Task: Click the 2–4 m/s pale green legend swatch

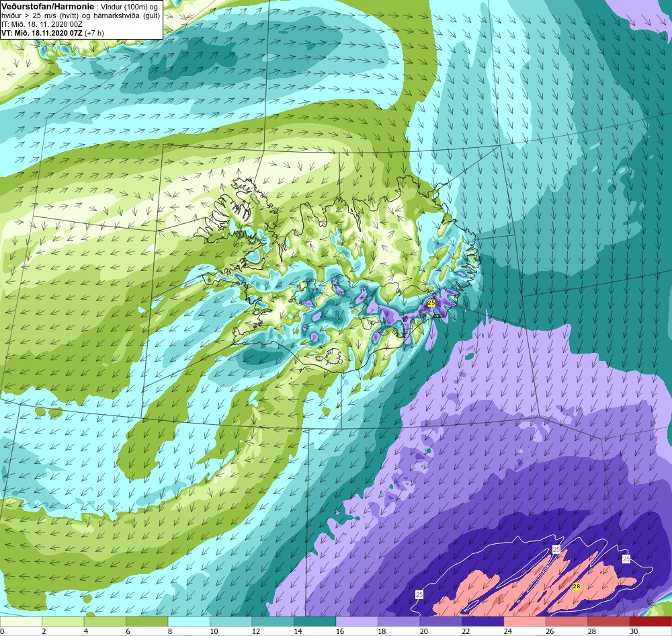Action: (x=63, y=621)
